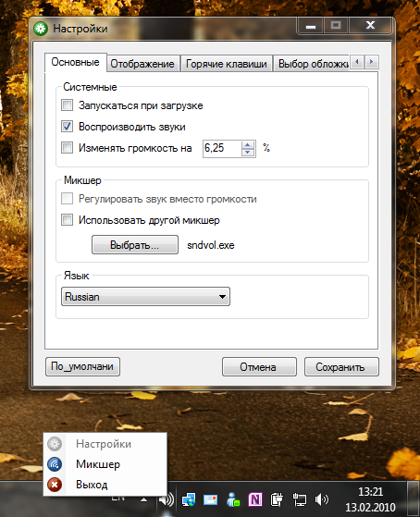This screenshot has height=517, width=420.
Task: Toggle Использовать другой микшер checkbox
Action: click(67, 220)
